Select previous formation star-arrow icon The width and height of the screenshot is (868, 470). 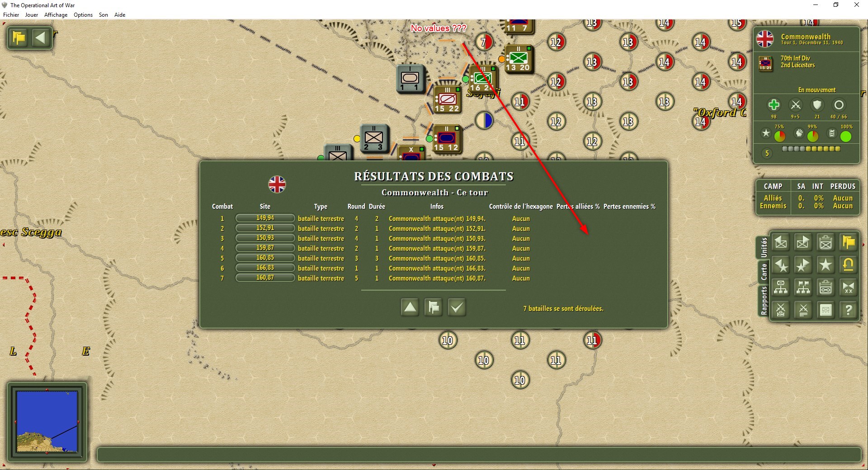coord(781,265)
